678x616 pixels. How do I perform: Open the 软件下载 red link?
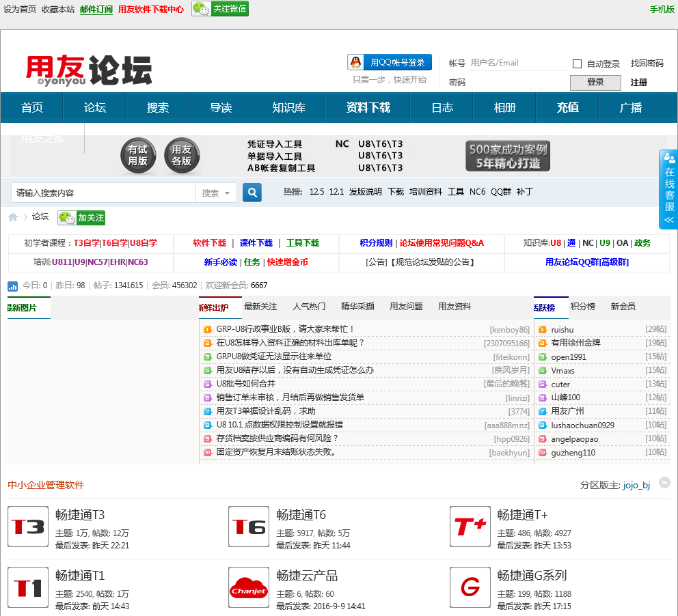click(x=210, y=242)
